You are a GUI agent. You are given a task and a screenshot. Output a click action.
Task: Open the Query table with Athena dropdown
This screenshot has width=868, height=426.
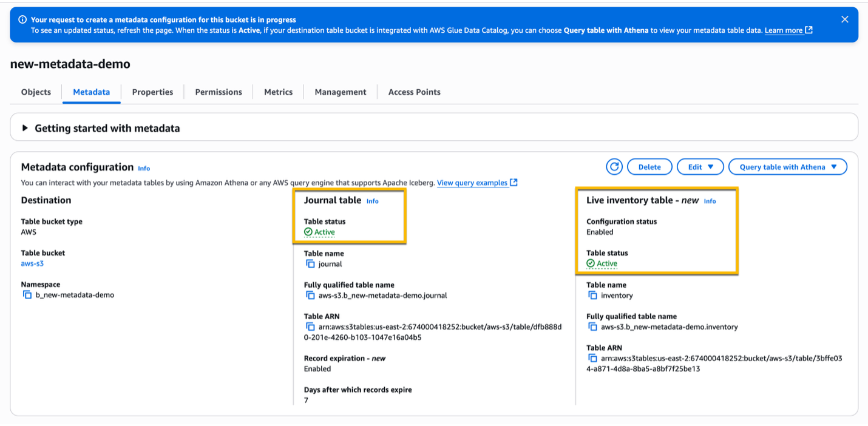click(x=788, y=167)
